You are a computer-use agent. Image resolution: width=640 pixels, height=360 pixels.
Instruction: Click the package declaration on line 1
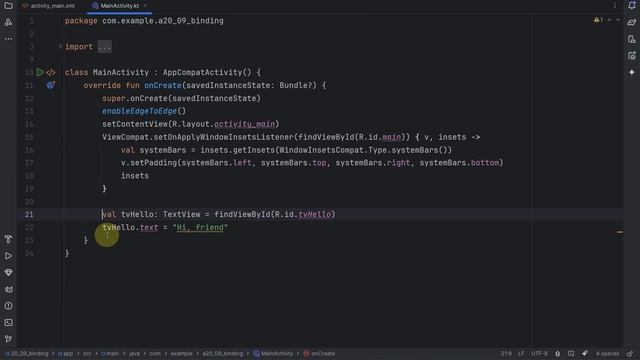click(144, 21)
